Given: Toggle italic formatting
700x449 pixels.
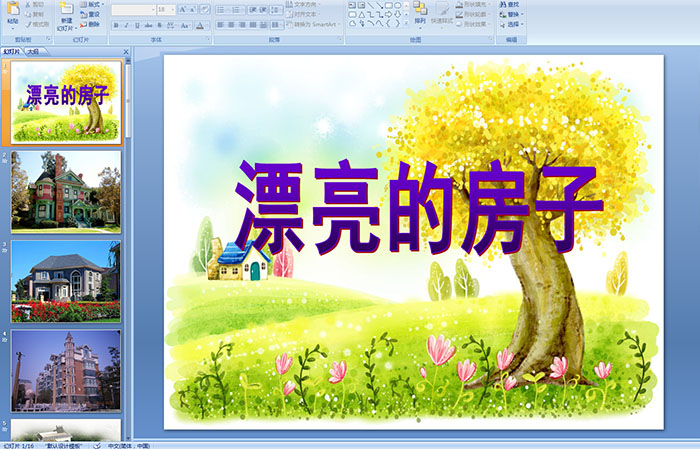Looking at the screenshot, I should coord(127,24).
